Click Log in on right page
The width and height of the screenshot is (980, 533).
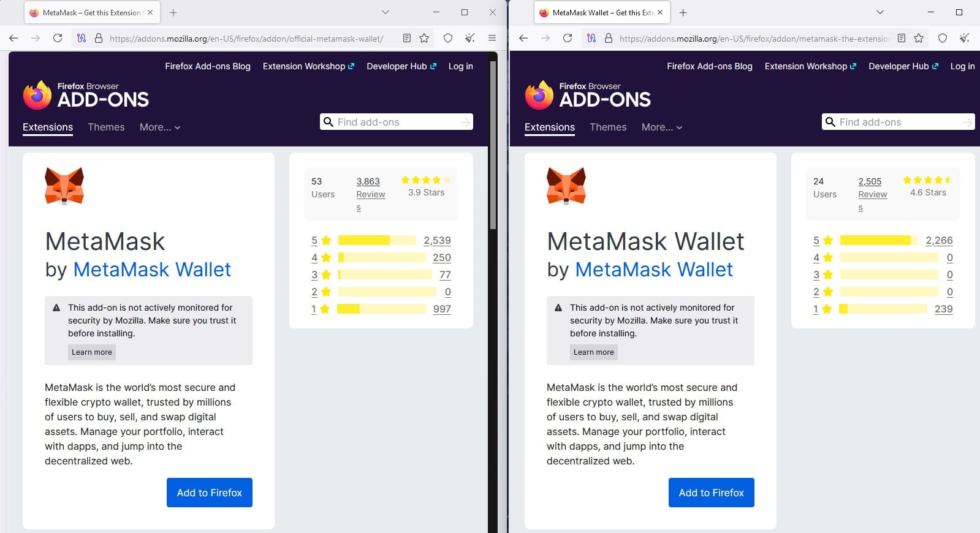[962, 66]
